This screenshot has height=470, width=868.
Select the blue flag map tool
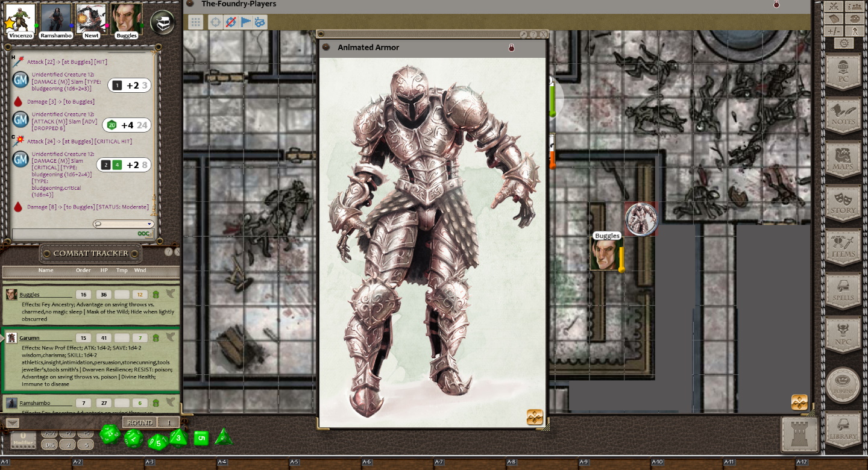click(245, 22)
